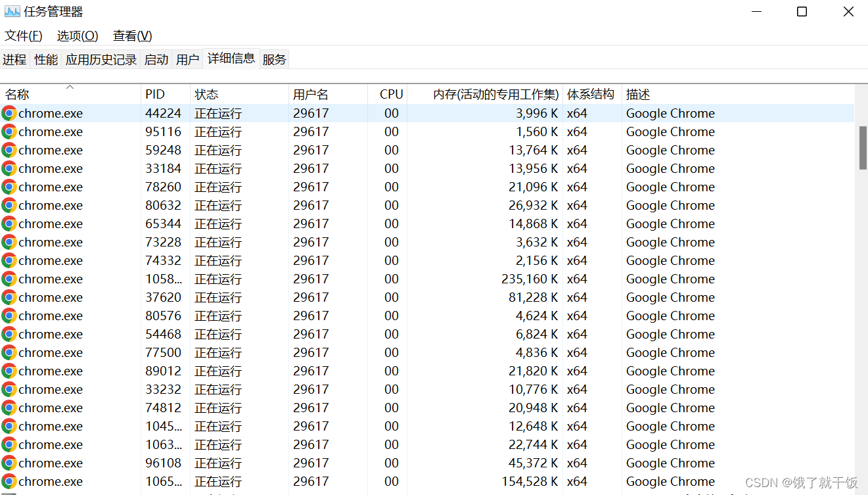Click the Chrome icon in row PID 89012
Screen dimensions: 868x495
click(x=9, y=371)
